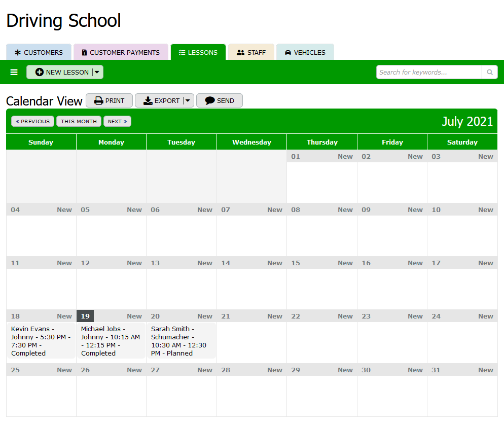Image resolution: width=504 pixels, height=424 pixels.
Task: Click the people icon on Staff tab
Action: pos(241,53)
